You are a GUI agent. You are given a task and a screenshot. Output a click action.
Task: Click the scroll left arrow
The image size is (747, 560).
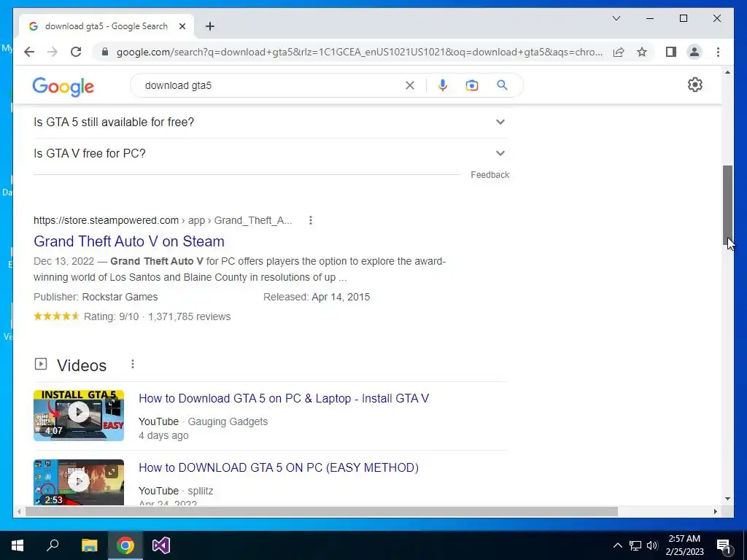pos(19,511)
